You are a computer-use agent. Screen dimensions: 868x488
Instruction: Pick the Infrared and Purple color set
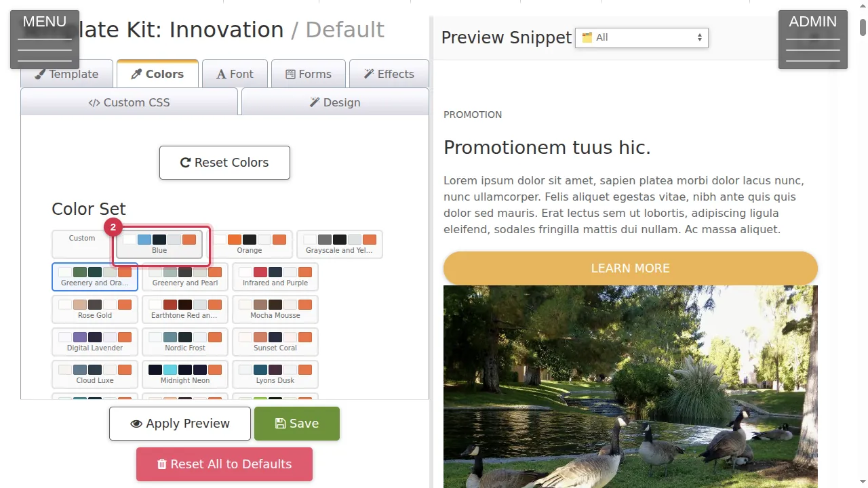coord(275,277)
